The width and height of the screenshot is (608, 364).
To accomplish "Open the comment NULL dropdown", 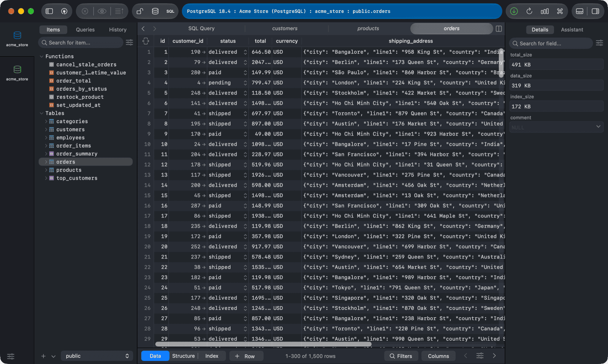I will click(x=556, y=127).
